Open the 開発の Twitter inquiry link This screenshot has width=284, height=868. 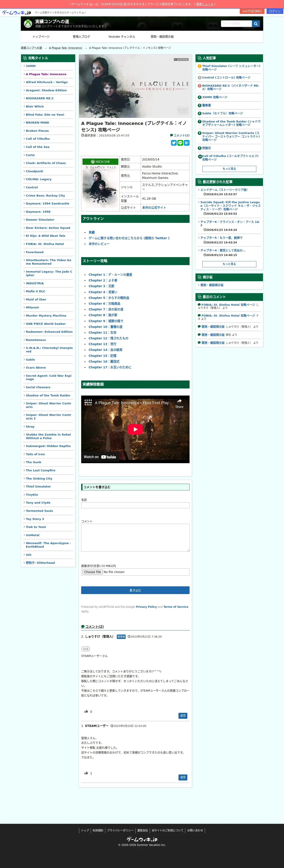[129, 238]
